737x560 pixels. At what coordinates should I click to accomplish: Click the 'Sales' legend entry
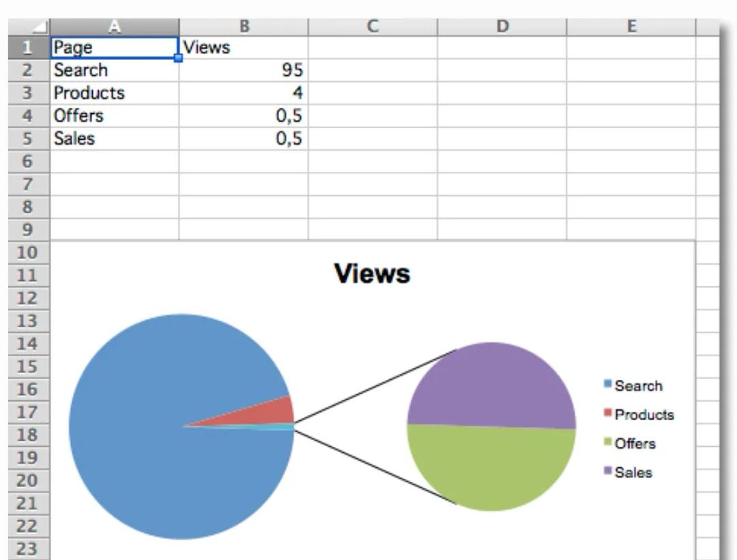click(628, 472)
